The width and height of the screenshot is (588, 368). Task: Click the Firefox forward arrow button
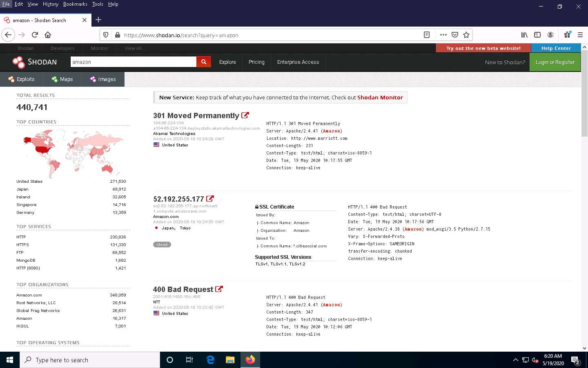point(22,35)
